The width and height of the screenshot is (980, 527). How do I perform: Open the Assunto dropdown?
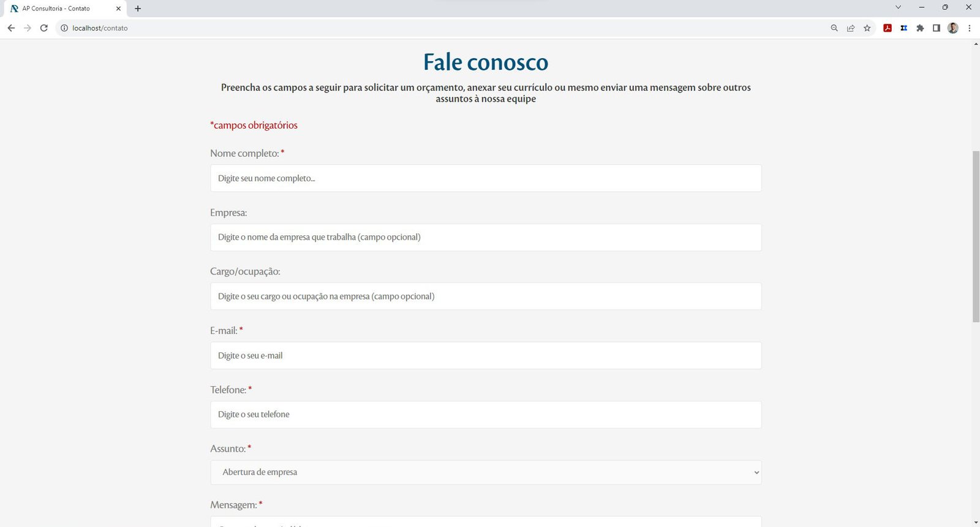[486, 472]
